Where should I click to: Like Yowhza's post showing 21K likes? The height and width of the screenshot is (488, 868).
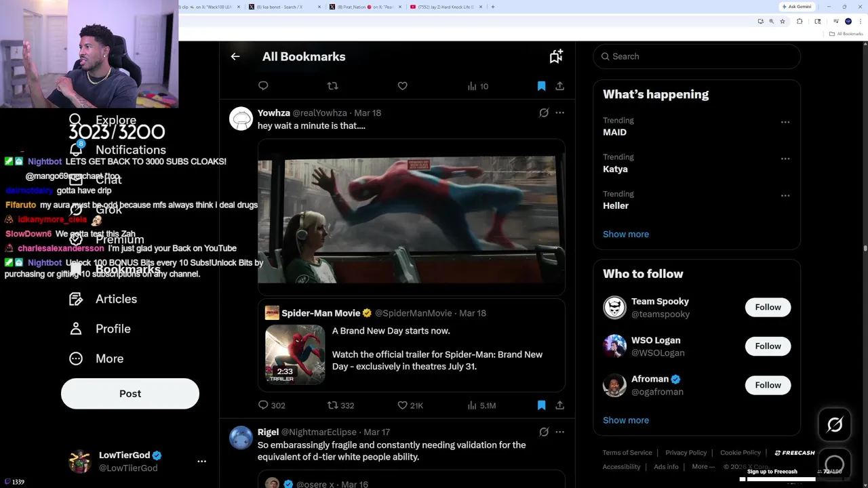(x=410, y=405)
